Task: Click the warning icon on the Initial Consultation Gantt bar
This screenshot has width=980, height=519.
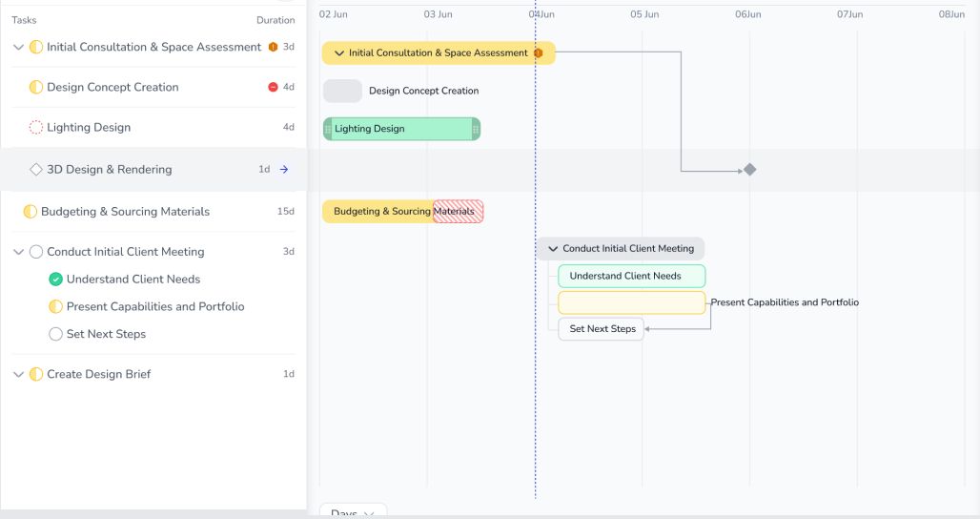Action: click(538, 53)
